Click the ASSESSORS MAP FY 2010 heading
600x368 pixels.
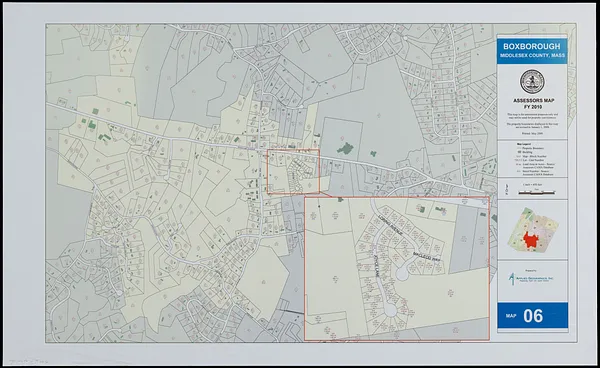point(533,103)
